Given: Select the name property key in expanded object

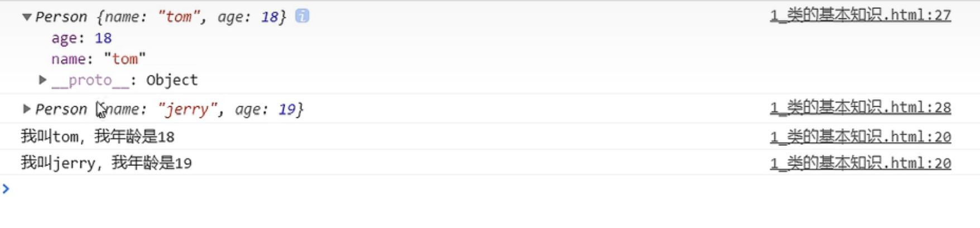Looking at the screenshot, I should click(x=68, y=59).
